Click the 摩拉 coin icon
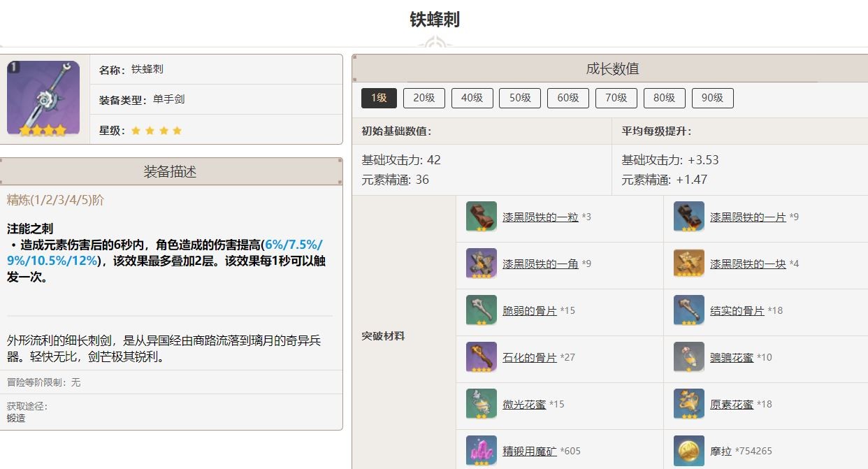868x469 pixels. point(689,451)
